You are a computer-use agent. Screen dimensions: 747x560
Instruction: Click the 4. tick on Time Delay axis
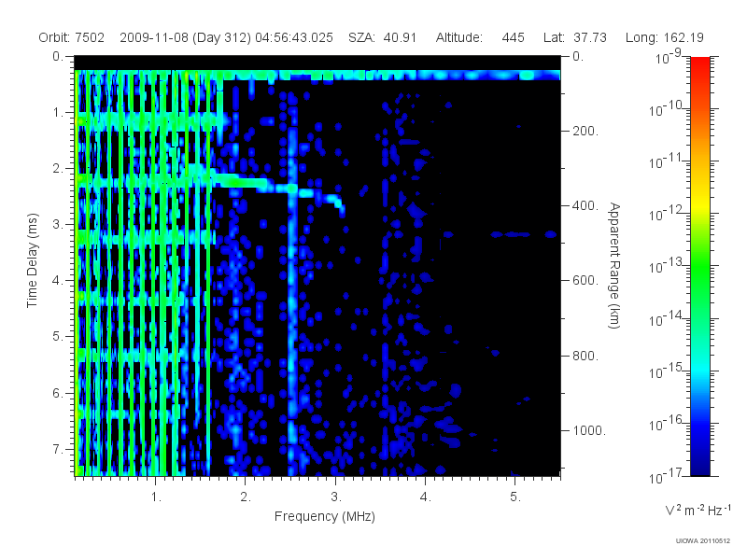pyautogui.click(x=58, y=281)
